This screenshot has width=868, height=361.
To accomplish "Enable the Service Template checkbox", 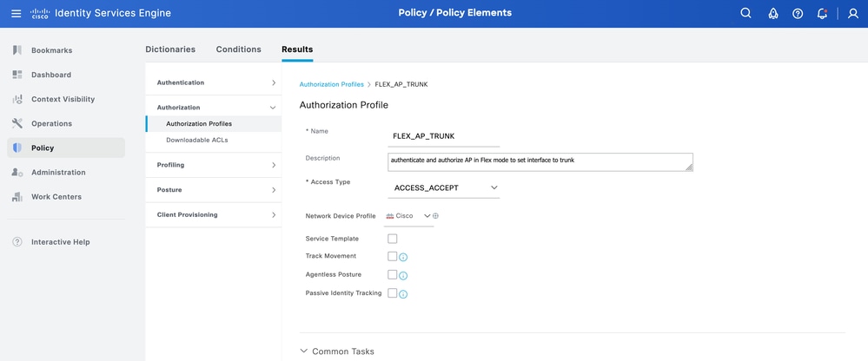I will [393, 239].
